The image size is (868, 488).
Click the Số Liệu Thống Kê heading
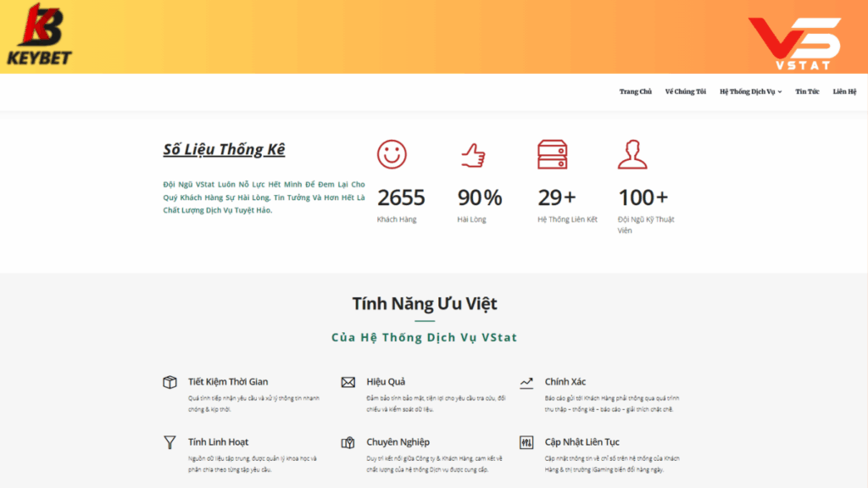tap(224, 150)
